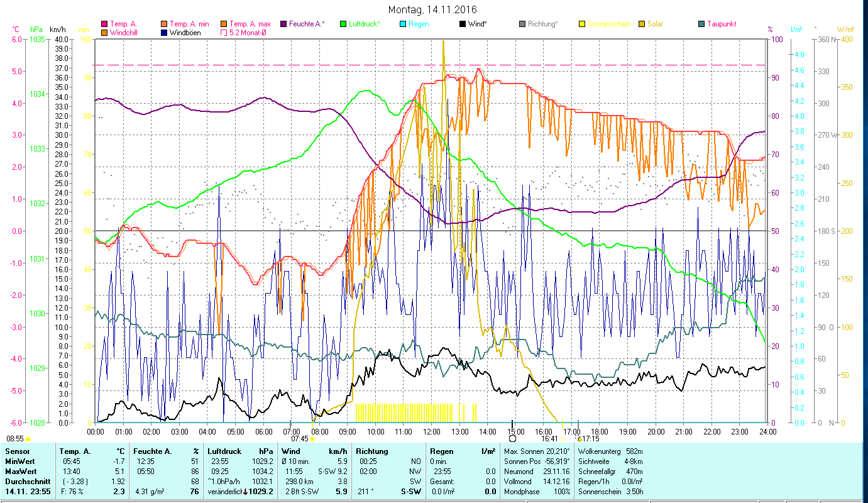Screen dimensions: 868x503
Task: Click the minimum temperature value '-1.7'
Action: pyautogui.click(x=118, y=462)
